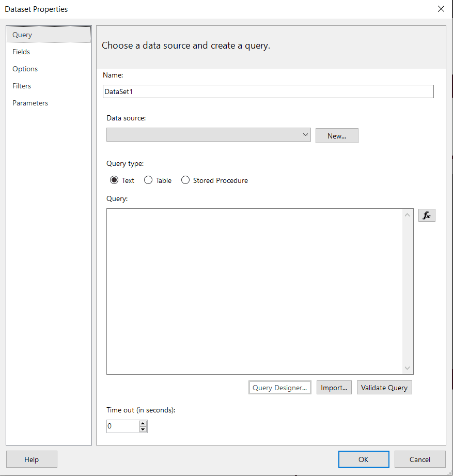Click the Cancel button
The image size is (453, 476).
point(420,459)
